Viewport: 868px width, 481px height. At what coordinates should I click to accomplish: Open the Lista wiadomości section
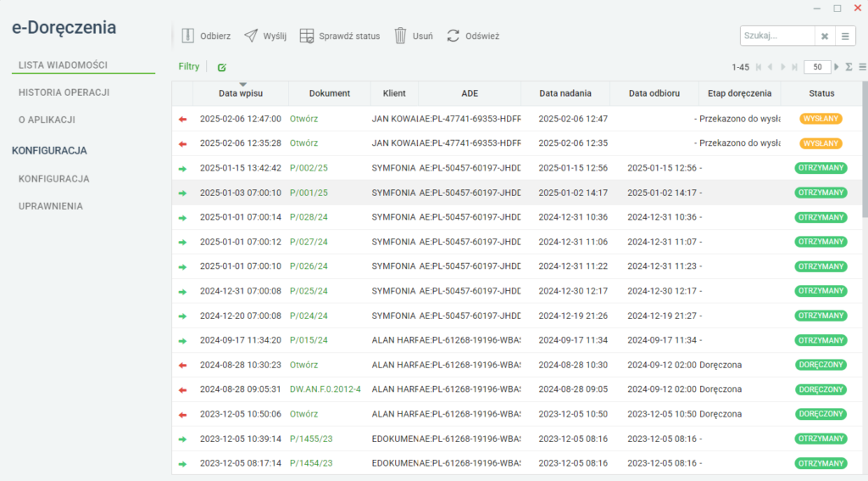click(x=63, y=64)
